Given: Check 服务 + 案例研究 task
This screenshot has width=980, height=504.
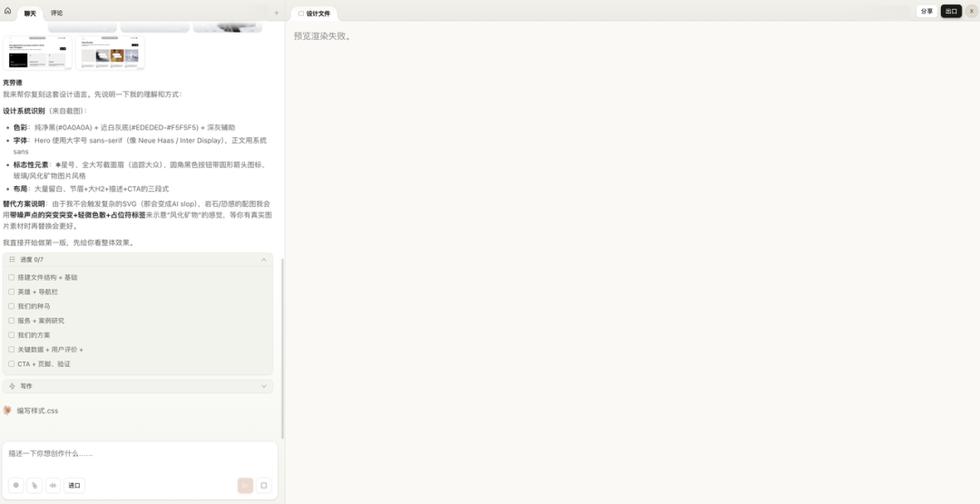Looking at the screenshot, I should tap(11, 321).
